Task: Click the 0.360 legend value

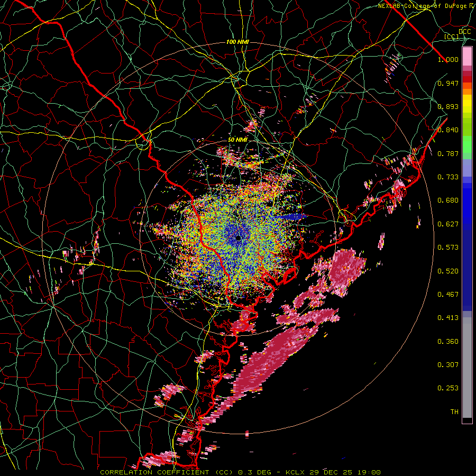Action: pos(448,342)
